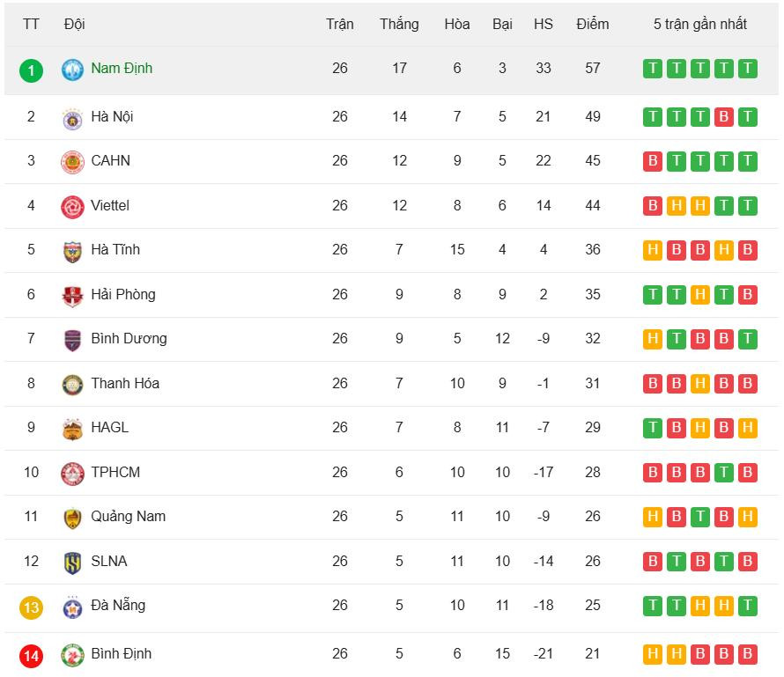Screen dimensions: 784x677
Task: Click Nam Định's first green T badge
Action: click(653, 69)
